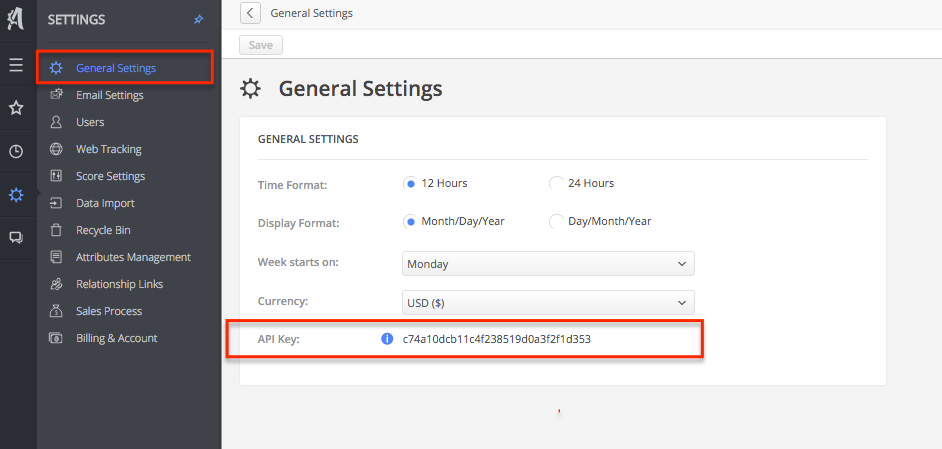Click the billing icon for Billing & Account
This screenshot has height=449, width=942.
click(x=56, y=338)
